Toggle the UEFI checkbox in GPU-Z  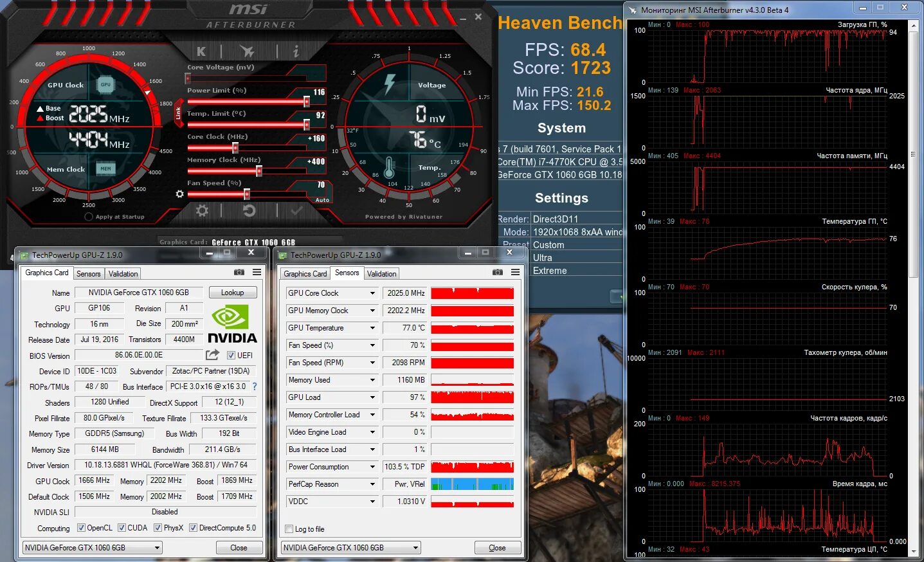click(231, 355)
